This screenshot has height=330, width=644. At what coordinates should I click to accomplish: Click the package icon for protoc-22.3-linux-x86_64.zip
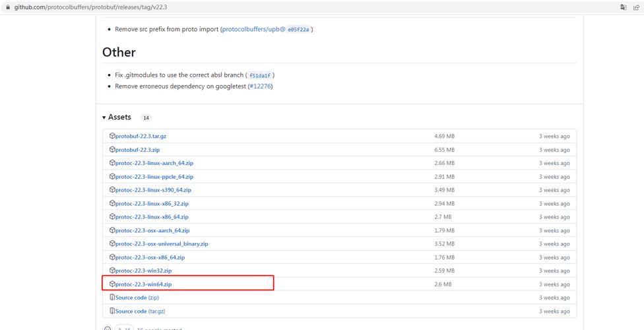[112, 216]
